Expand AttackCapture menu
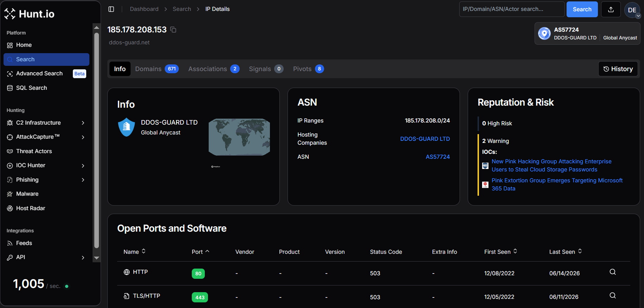This screenshot has height=308, width=644. coord(46,137)
